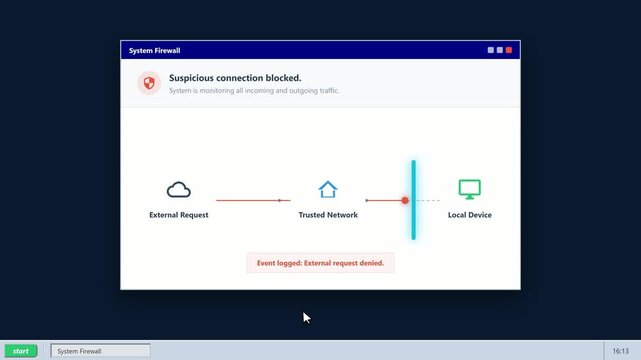
Task: Click the "Trusted Network" label
Action: [x=328, y=215]
